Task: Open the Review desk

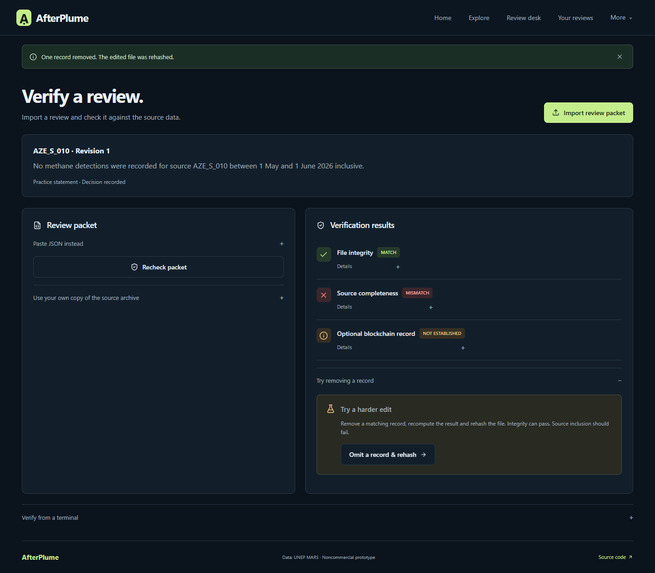Action: [x=523, y=18]
